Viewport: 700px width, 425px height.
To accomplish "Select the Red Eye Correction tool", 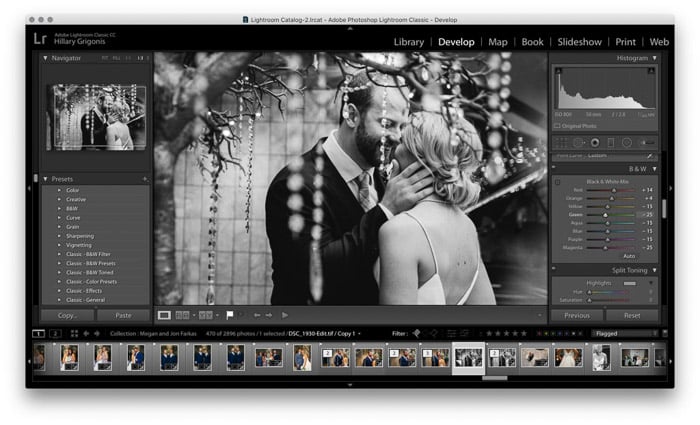I will 595,142.
